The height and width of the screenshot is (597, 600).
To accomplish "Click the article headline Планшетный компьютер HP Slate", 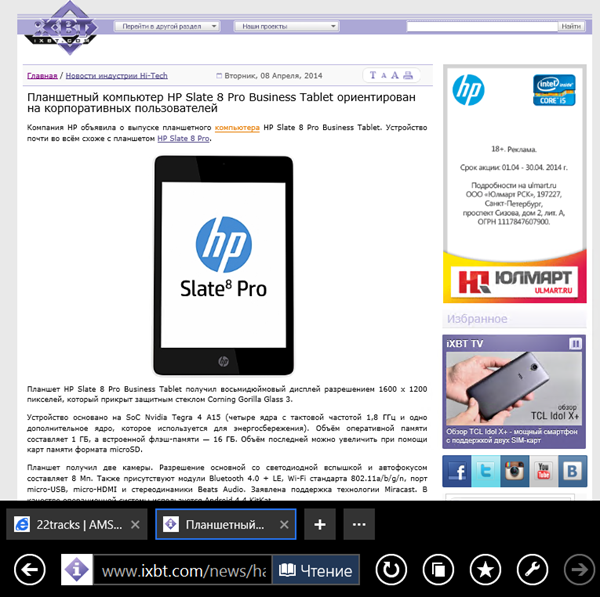I will pyautogui.click(x=221, y=103).
